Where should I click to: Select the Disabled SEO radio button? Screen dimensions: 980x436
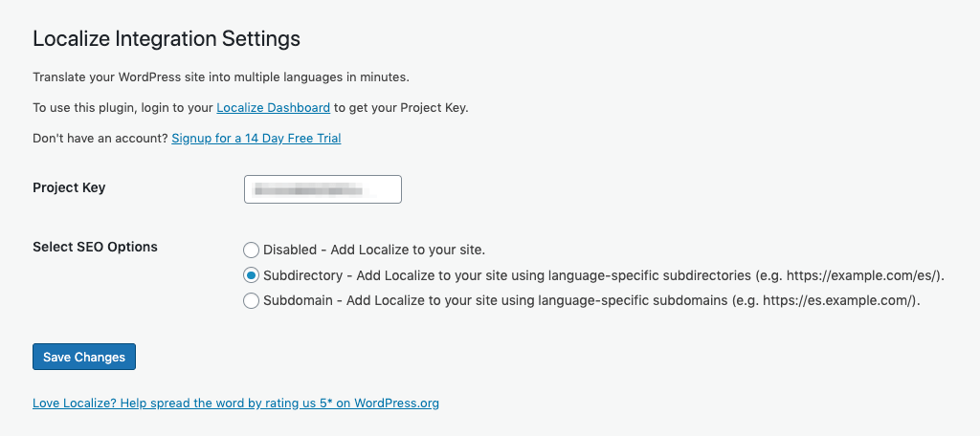coord(252,250)
